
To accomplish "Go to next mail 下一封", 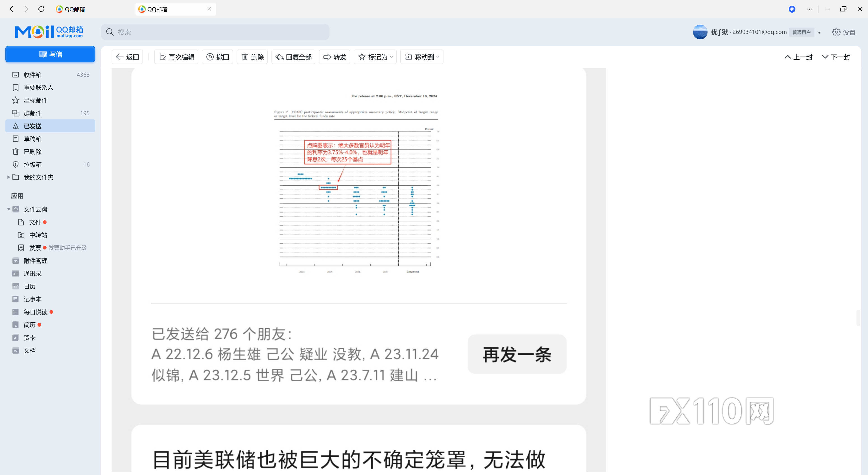I will [x=836, y=57].
